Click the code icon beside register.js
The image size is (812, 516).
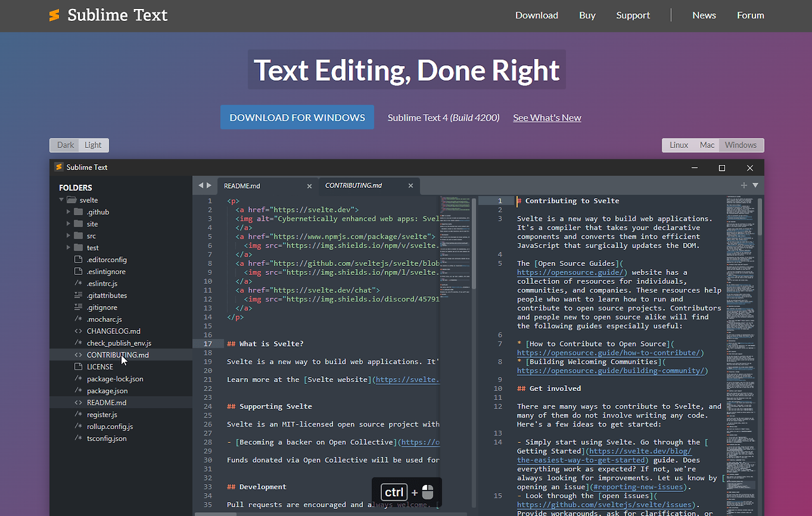point(78,414)
